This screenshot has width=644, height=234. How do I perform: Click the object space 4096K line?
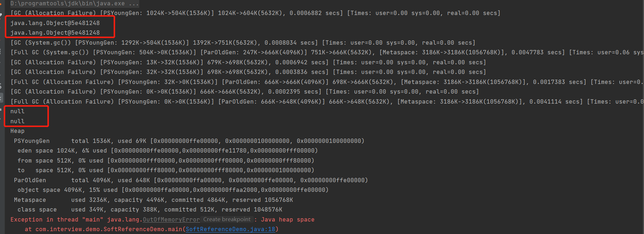(x=173, y=190)
